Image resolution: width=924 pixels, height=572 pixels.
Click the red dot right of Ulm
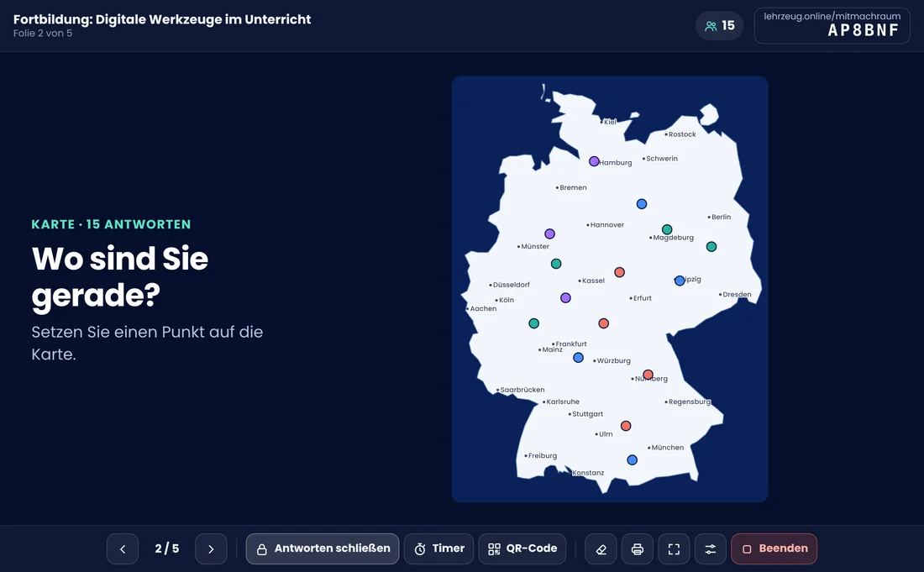[626, 426]
